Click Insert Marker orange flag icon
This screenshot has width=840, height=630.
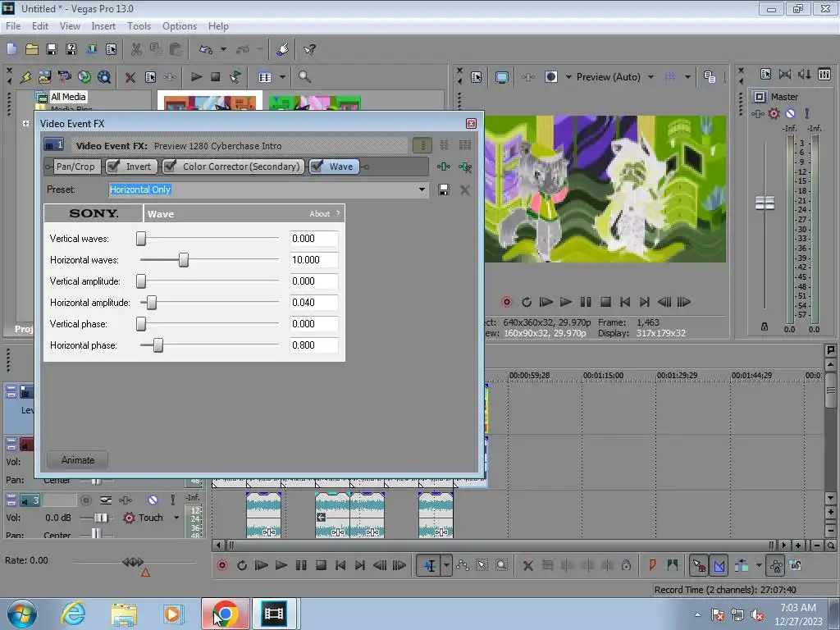pos(652,565)
